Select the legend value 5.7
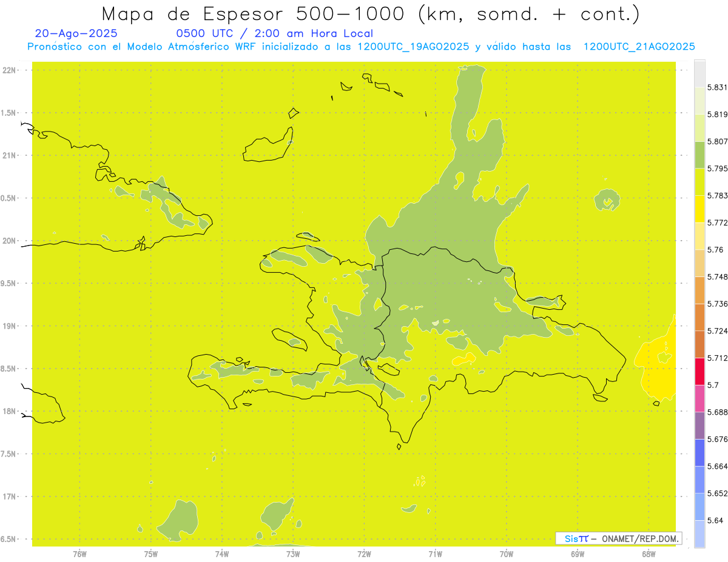728x562 pixels. pyautogui.click(x=713, y=385)
